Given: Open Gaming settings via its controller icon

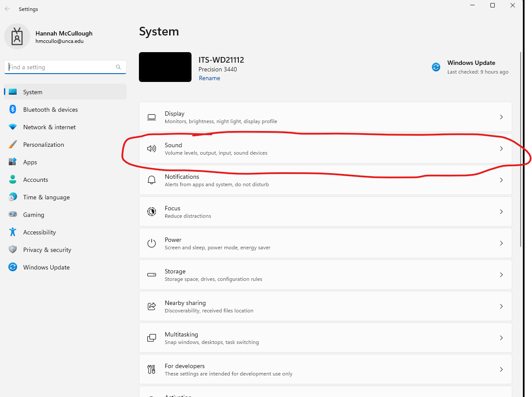Looking at the screenshot, I should point(13,215).
